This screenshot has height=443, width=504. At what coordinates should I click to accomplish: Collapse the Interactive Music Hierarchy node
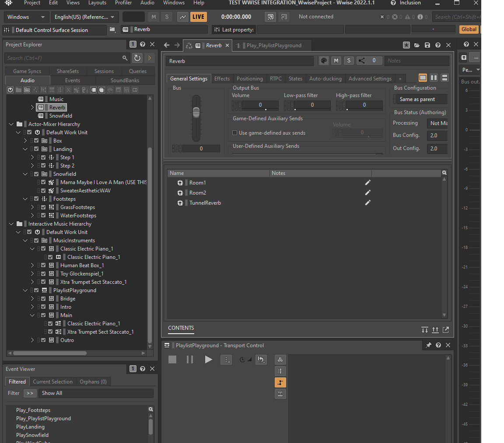[11, 224]
